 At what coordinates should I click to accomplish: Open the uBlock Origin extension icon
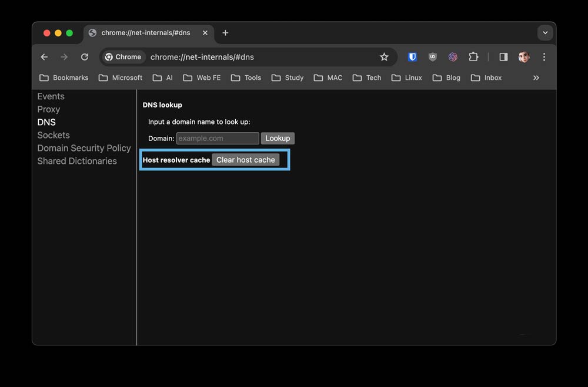(432, 57)
